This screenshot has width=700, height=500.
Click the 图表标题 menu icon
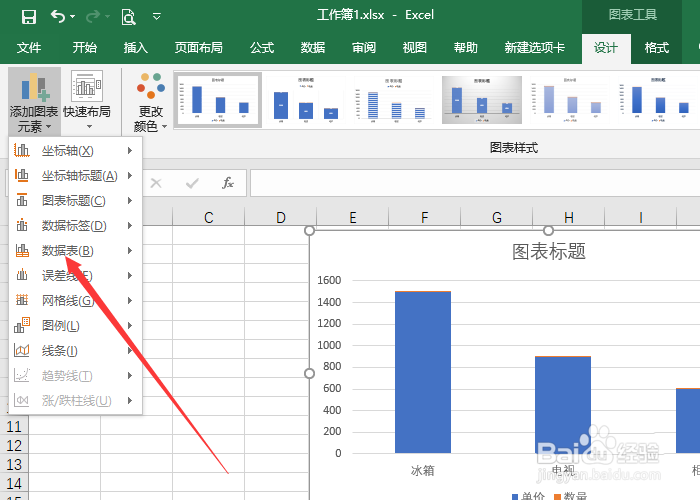pos(22,200)
